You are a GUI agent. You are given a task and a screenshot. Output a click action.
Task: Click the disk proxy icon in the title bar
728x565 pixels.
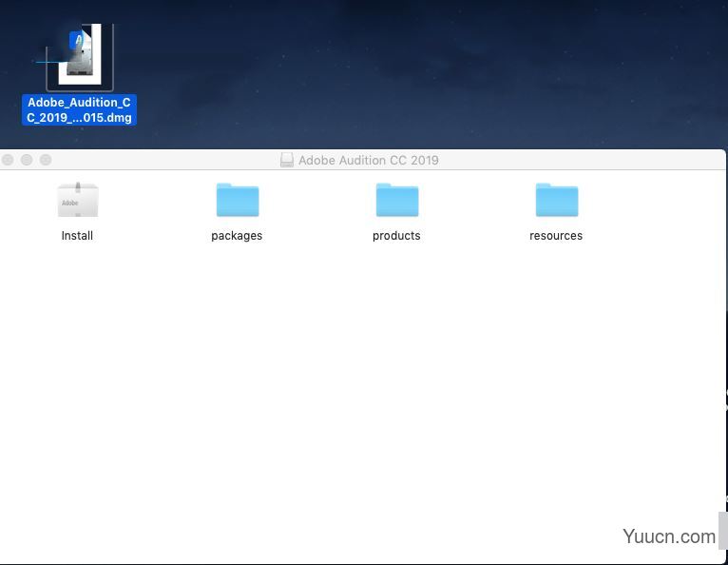(287, 161)
